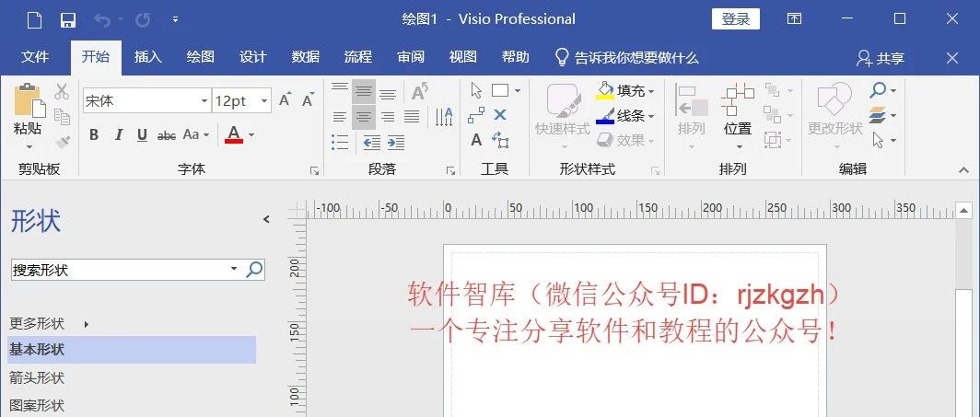The height and width of the screenshot is (417, 980).
Task: Toggle Bold formatting
Action: coord(94,134)
